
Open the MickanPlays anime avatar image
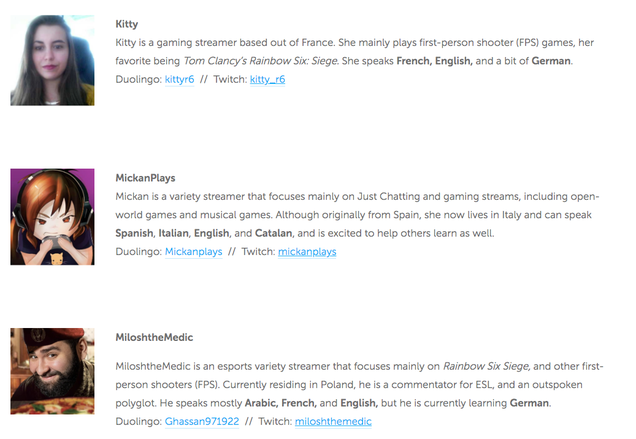[52, 217]
